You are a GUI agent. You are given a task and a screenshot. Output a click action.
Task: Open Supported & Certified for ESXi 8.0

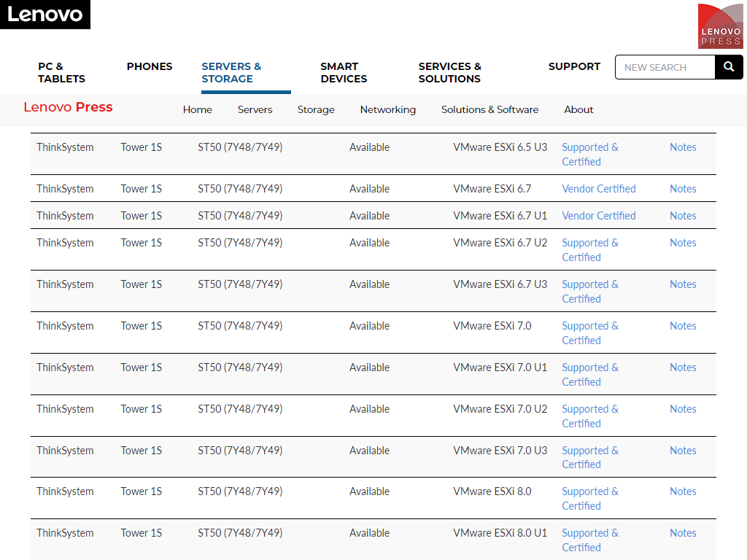click(x=589, y=498)
